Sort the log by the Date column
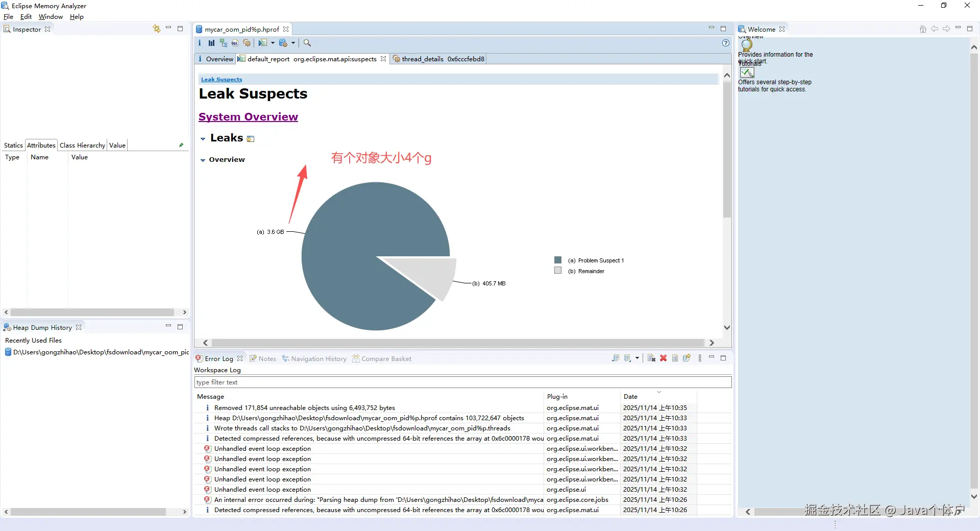 (658, 397)
